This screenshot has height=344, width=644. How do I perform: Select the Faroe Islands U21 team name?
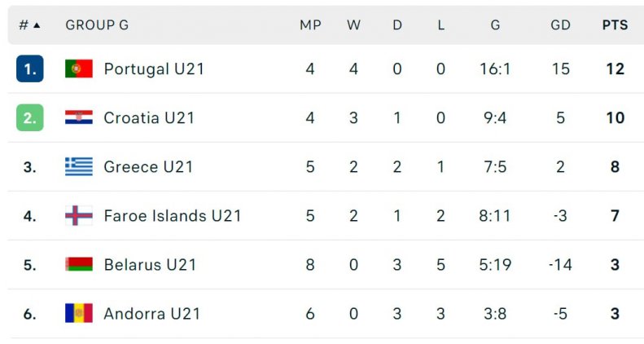(x=173, y=215)
